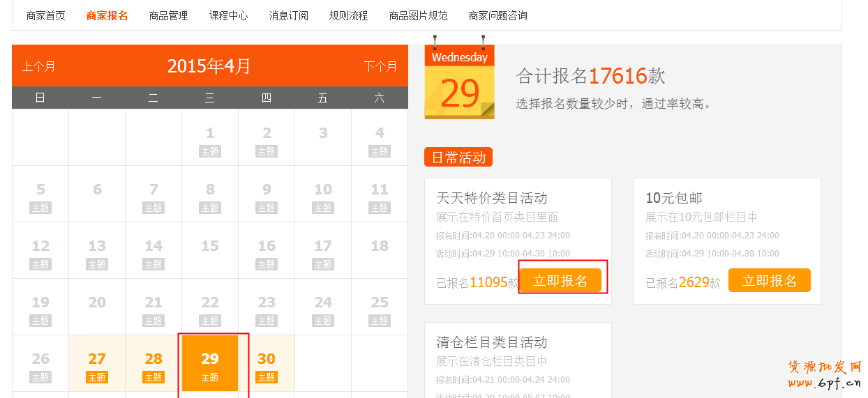The height and width of the screenshot is (398, 868).
Task: Click the 清仓栏目类目活动 card title
Action: click(492, 342)
